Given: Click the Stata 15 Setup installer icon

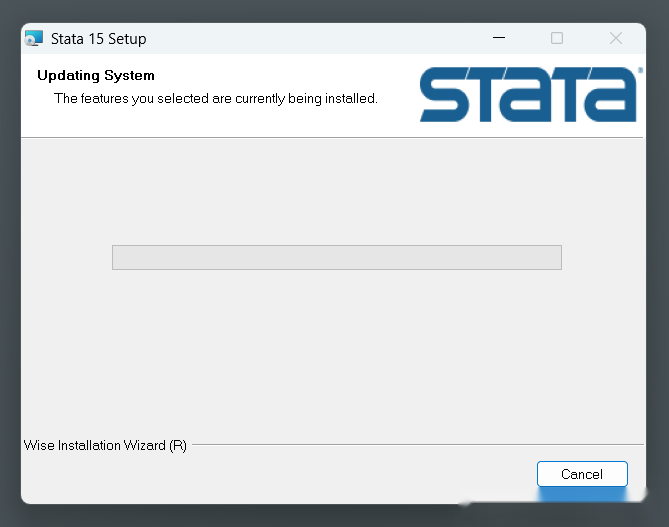Looking at the screenshot, I should click(34, 38).
